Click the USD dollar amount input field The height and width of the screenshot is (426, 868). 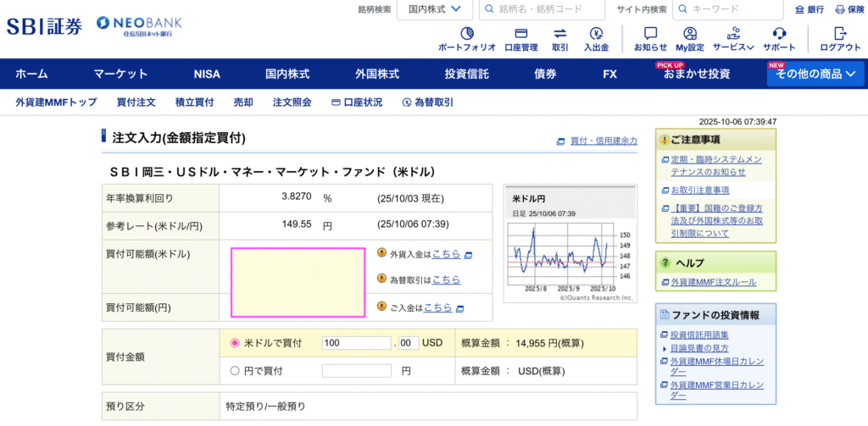pos(356,343)
